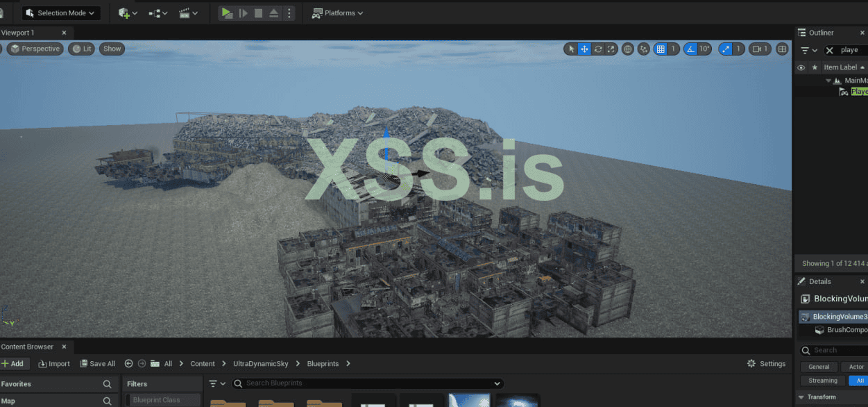The width and height of the screenshot is (868, 407).
Task: Click the folder path picker icon
Action: pos(155,363)
